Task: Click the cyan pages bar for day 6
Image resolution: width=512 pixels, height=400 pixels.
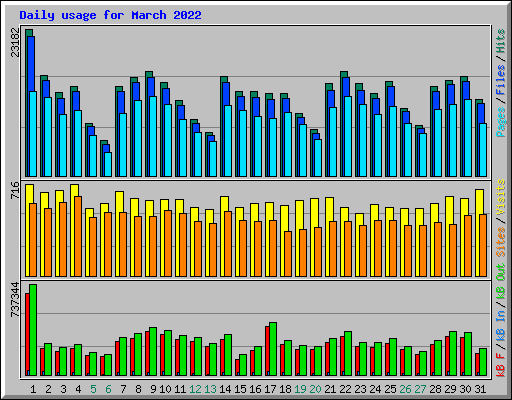Action: pyautogui.click(x=108, y=164)
